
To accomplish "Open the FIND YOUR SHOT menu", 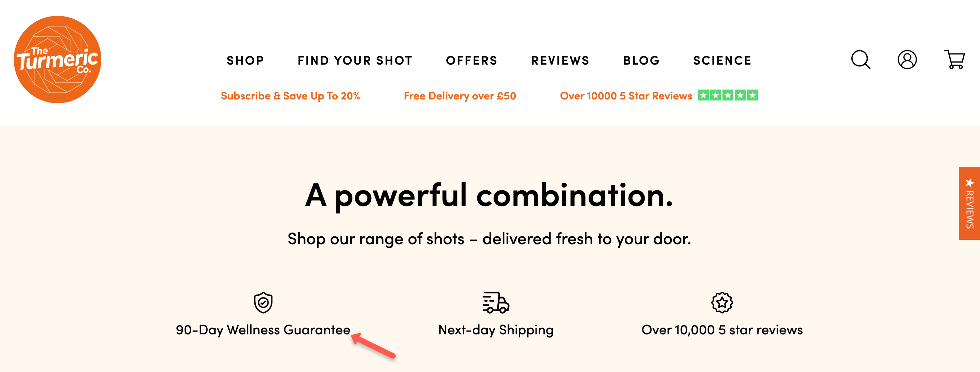I will (x=355, y=60).
